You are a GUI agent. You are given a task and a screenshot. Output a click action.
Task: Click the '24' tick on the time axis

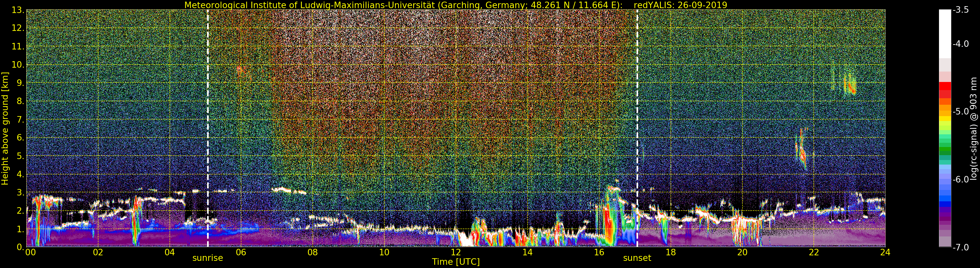(x=885, y=253)
